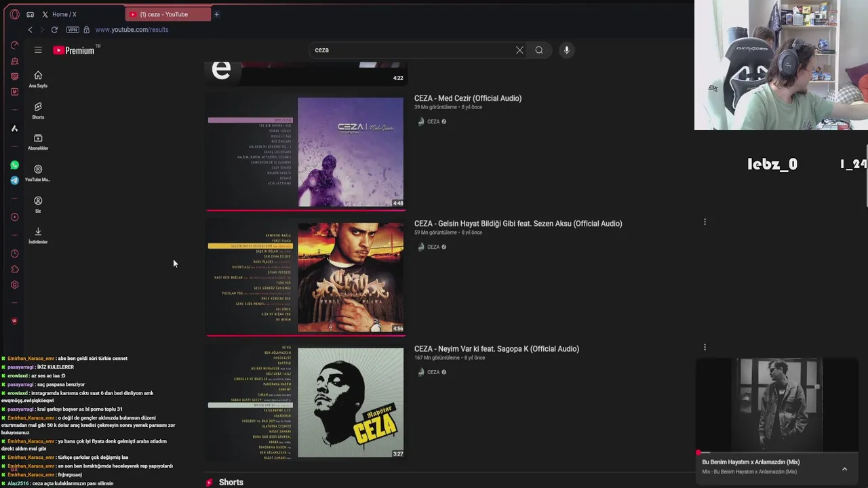Open Abonelikler in YouTube sidebar

[x=38, y=142]
